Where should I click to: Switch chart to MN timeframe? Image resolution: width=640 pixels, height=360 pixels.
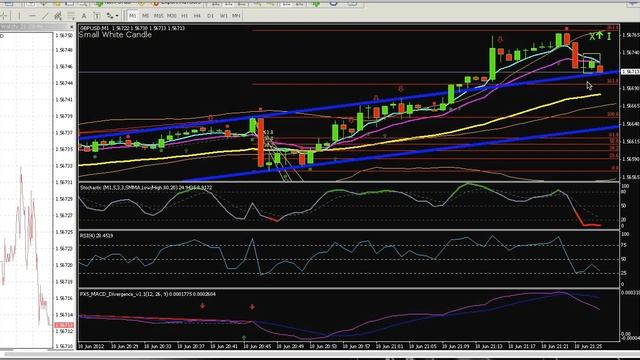tap(236, 16)
